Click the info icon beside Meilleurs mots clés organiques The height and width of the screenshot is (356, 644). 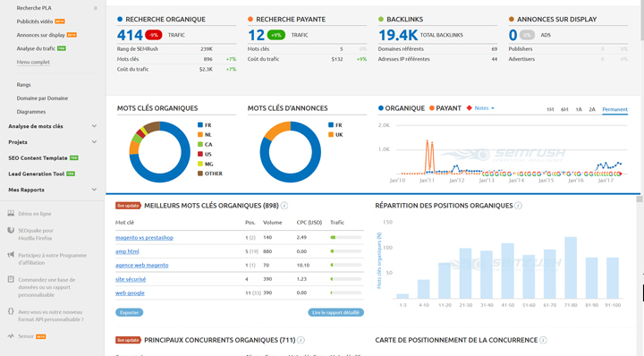click(284, 206)
